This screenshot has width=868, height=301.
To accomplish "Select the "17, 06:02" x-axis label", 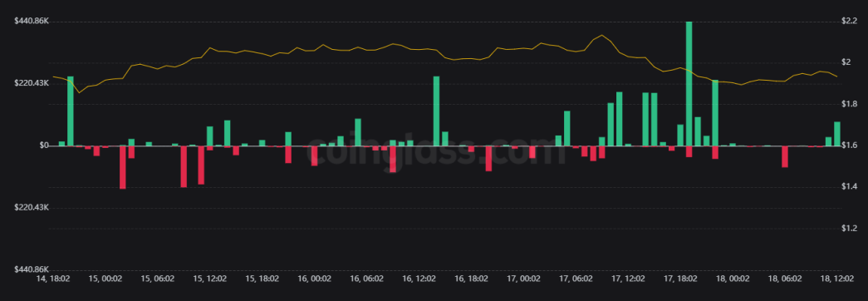I will (x=576, y=279).
